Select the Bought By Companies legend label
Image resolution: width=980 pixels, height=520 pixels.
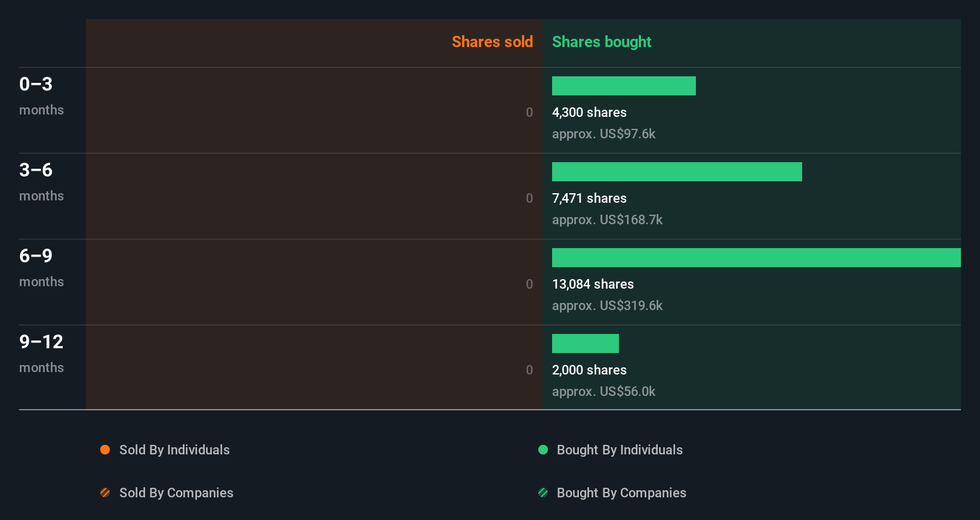point(621,493)
